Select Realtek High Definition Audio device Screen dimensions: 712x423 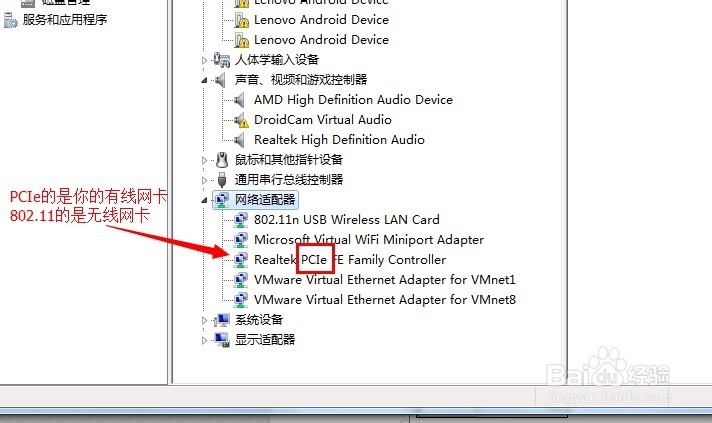[x=339, y=140]
